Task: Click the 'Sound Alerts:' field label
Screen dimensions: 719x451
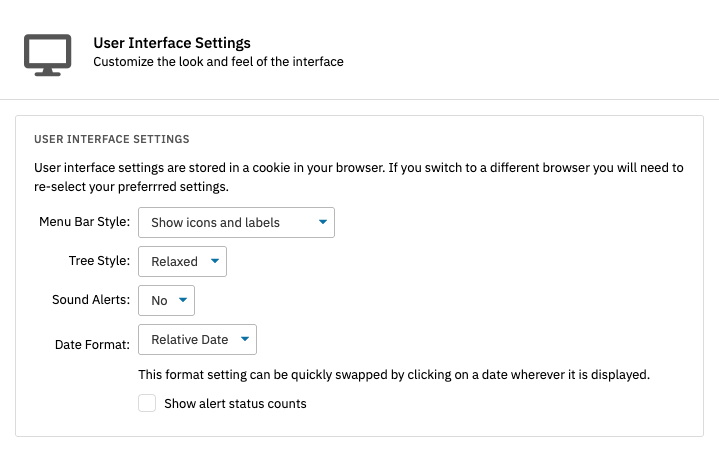Action: pos(90,300)
